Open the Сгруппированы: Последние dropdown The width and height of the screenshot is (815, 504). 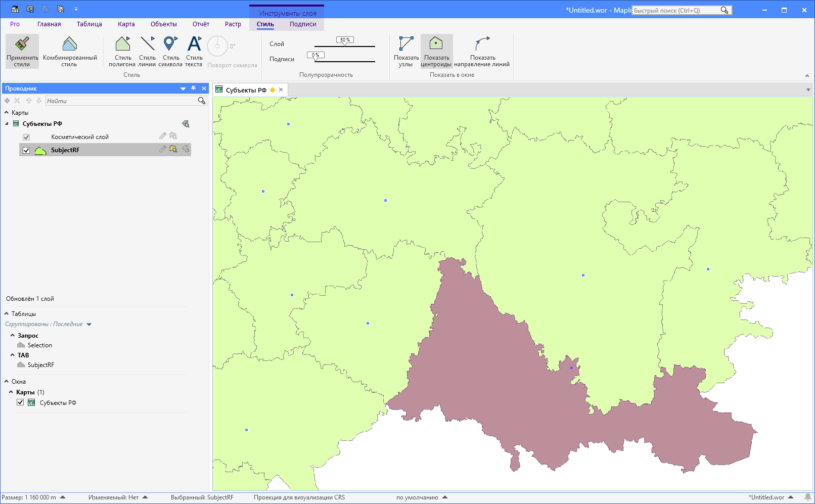[89, 325]
